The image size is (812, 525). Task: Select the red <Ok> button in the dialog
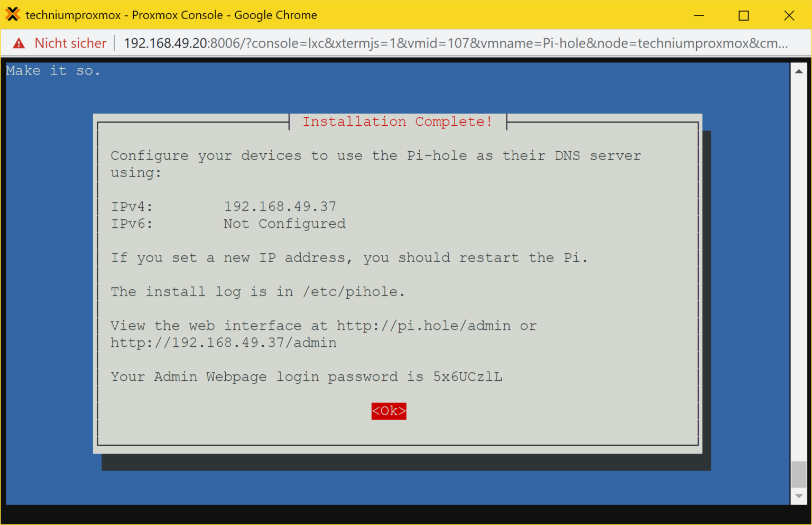coord(389,411)
